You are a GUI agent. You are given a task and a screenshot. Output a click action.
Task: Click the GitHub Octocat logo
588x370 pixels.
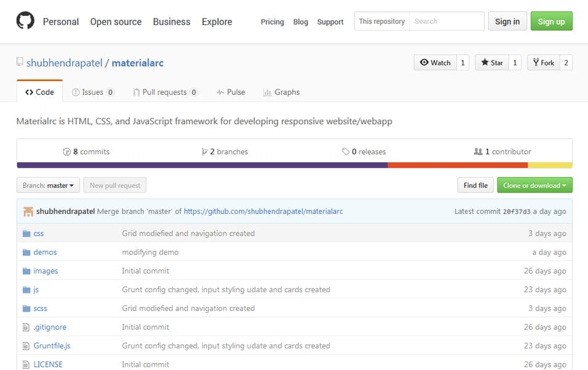[x=25, y=20]
